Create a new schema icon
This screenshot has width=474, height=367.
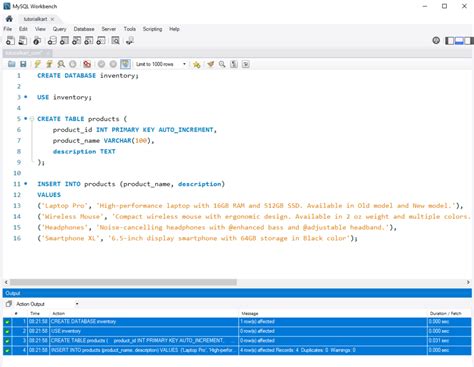point(52,41)
